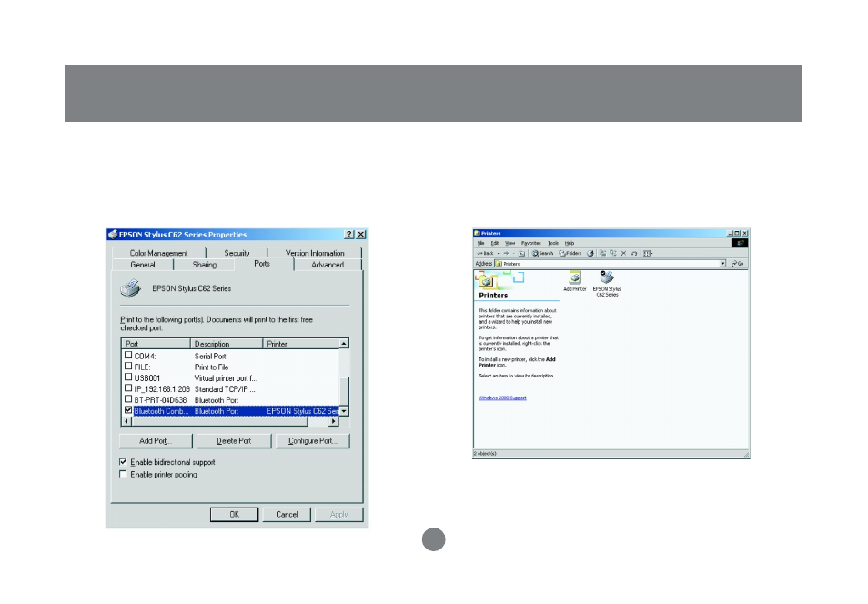The image size is (868, 604).
Task: Click the Copy To toolbar icon
Action: tap(613, 253)
